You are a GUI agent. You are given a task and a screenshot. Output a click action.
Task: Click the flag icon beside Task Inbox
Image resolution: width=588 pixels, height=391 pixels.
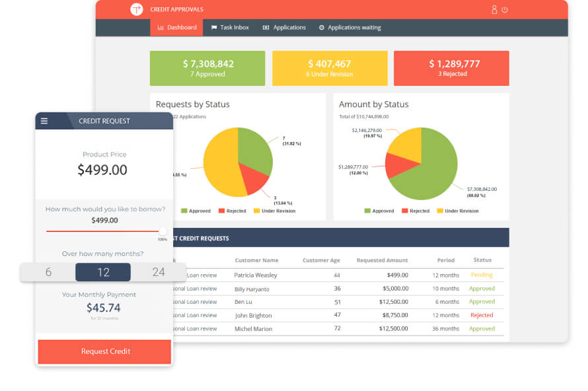click(213, 28)
